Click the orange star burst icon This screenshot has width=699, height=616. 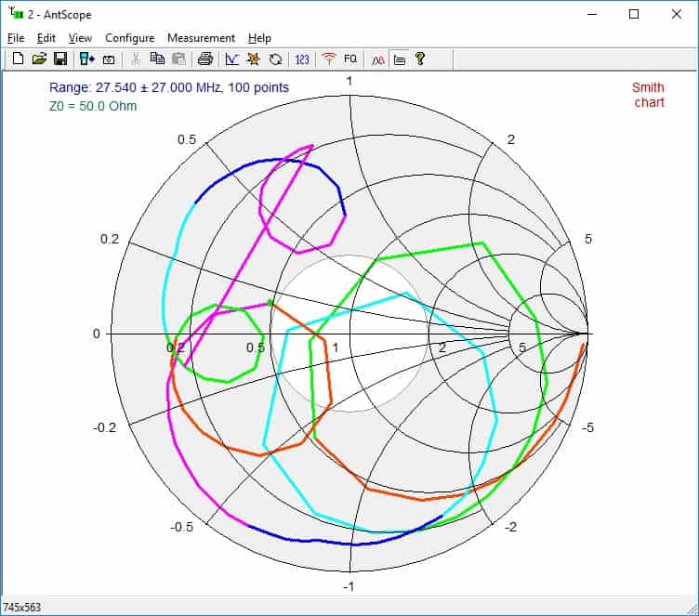click(253, 59)
